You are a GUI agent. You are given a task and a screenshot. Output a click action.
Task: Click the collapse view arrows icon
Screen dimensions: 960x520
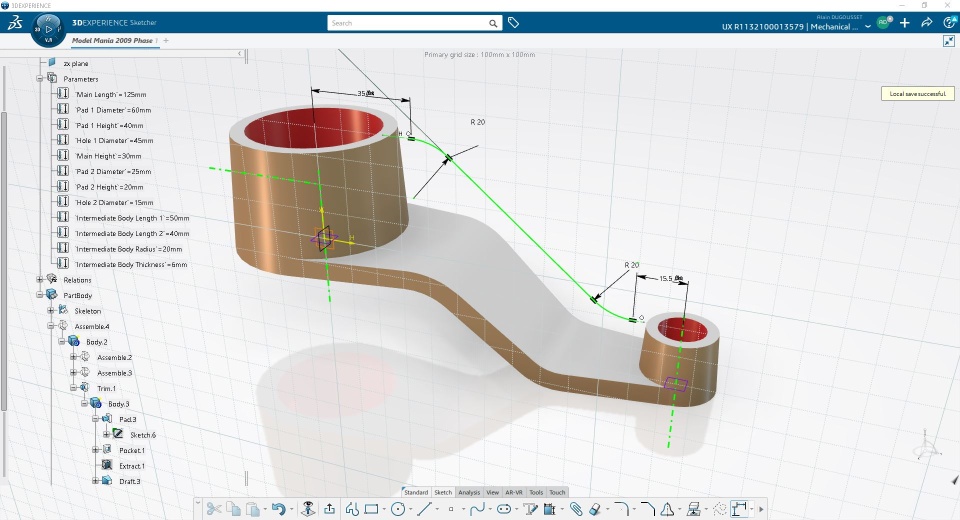(x=949, y=41)
